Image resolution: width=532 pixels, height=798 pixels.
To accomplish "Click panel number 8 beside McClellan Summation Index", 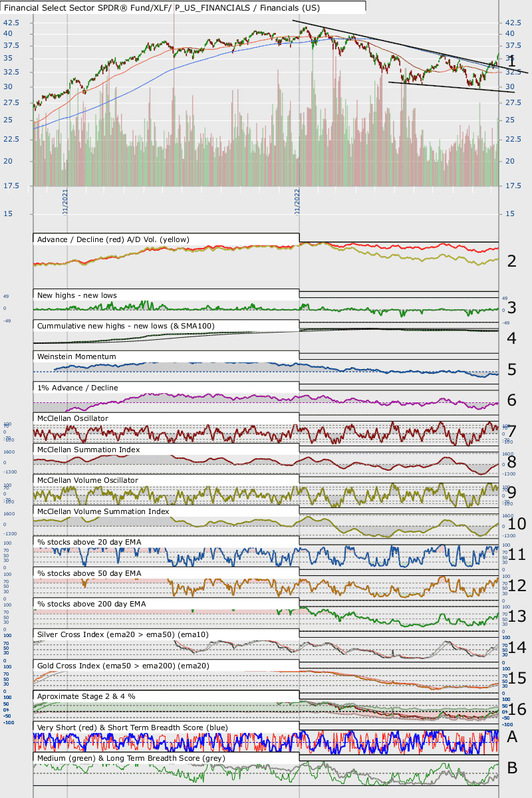I will coord(511,462).
